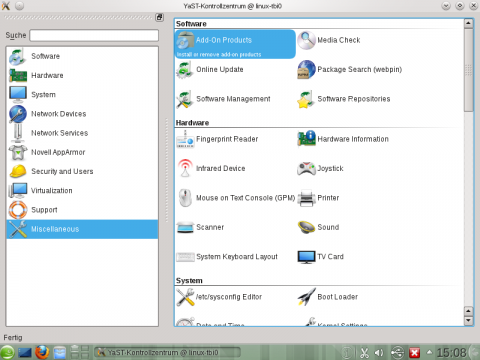This screenshot has height=360, width=480.
Task: Open Software Repositories
Action: point(344,99)
